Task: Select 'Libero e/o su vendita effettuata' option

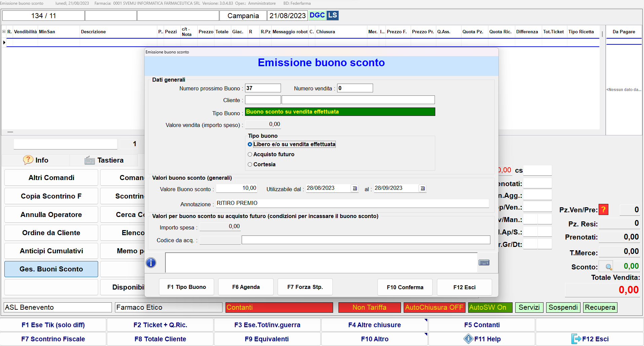Action: click(x=250, y=144)
